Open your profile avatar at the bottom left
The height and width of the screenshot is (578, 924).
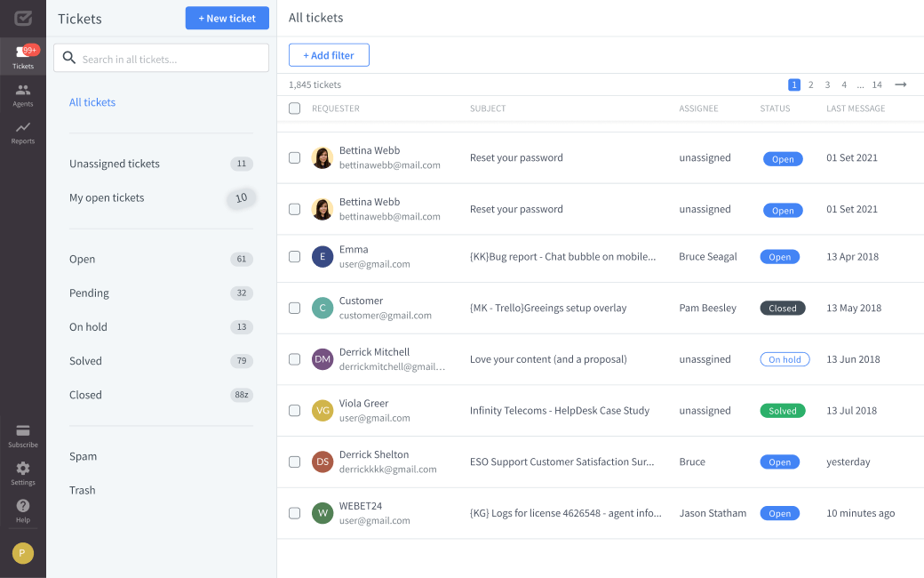(x=22, y=553)
